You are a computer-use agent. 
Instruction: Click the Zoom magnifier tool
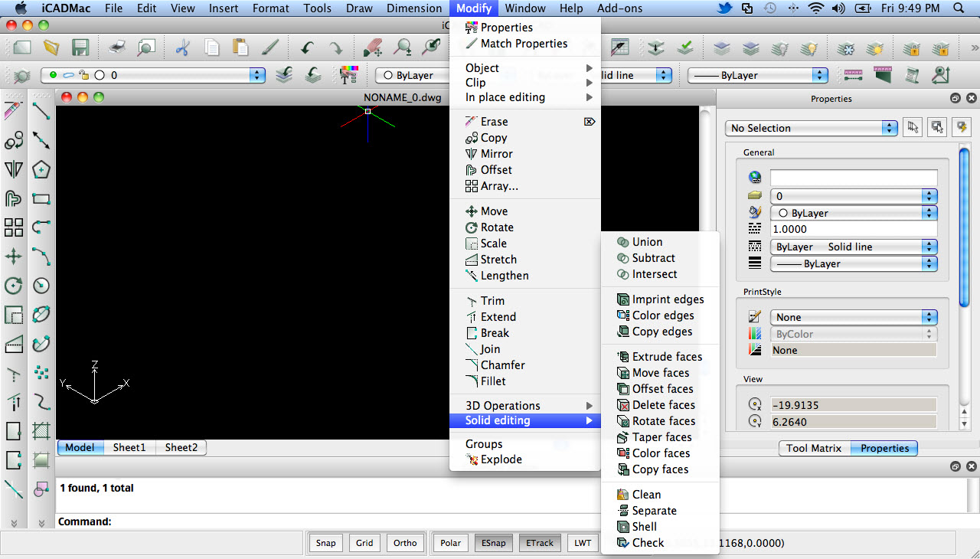[x=403, y=47]
